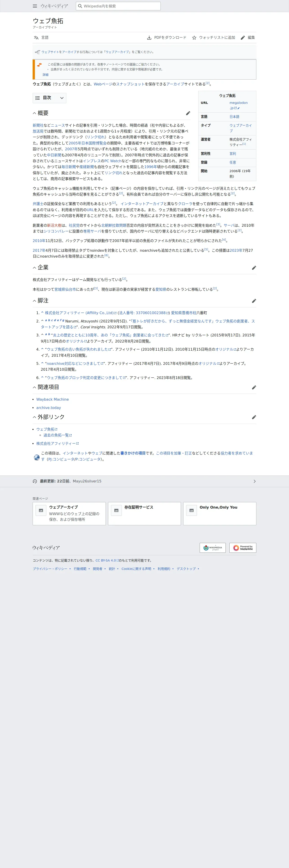289x868 pixels.
Task: Click the globe stub icon
Action: coord(37,457)
